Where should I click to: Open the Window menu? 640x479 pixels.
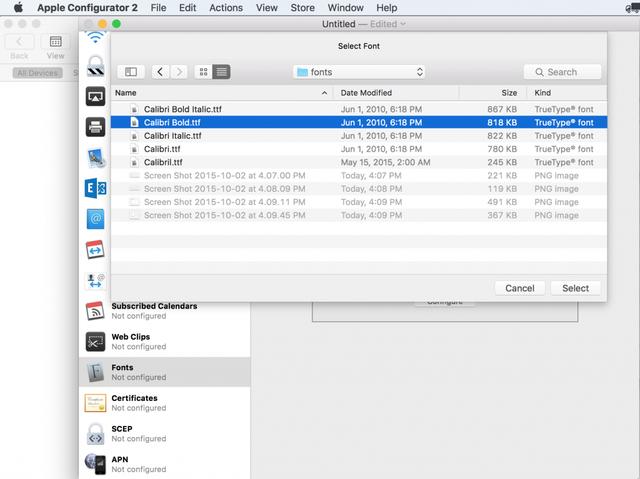click(x=345, y=8)
